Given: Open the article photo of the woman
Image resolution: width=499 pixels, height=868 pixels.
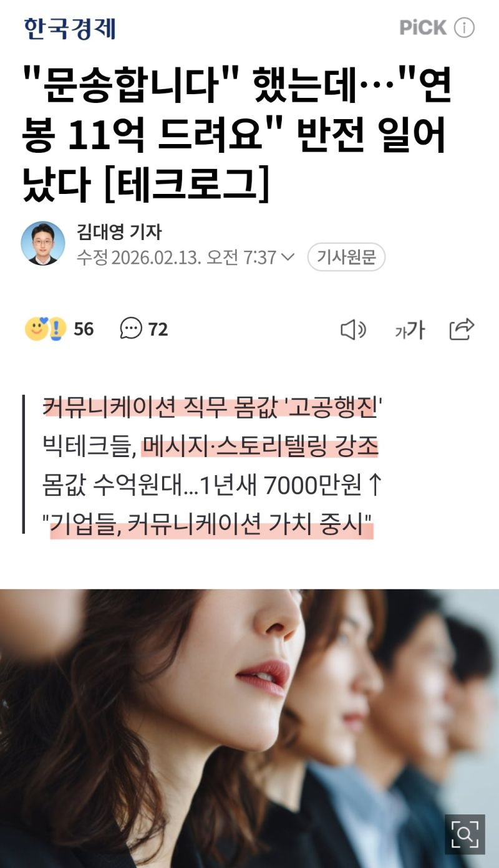Looking at the screenshot, I should [249, 728].
